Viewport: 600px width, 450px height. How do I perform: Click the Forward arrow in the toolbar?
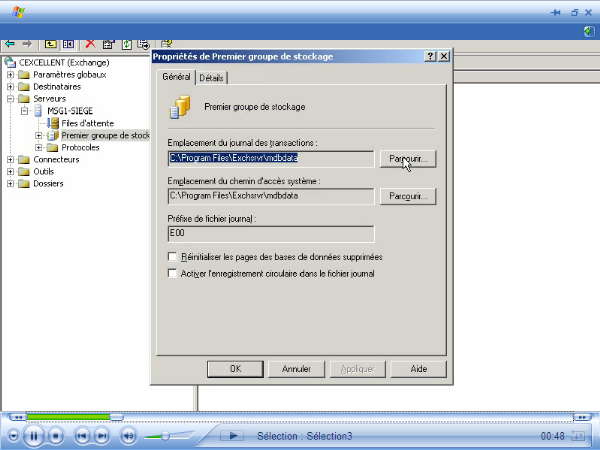(x=27, y=44)
